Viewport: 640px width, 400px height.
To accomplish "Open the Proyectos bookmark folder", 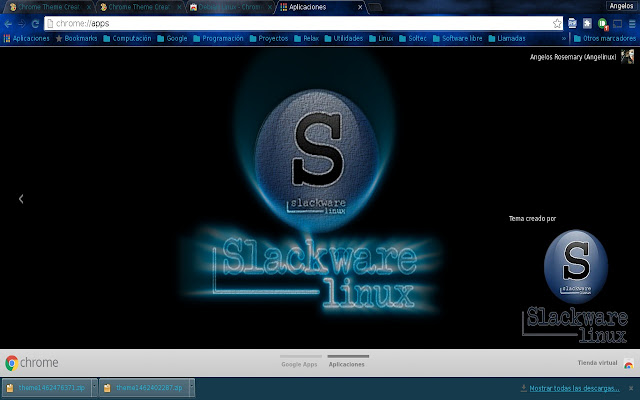I will tap(269, 38).
